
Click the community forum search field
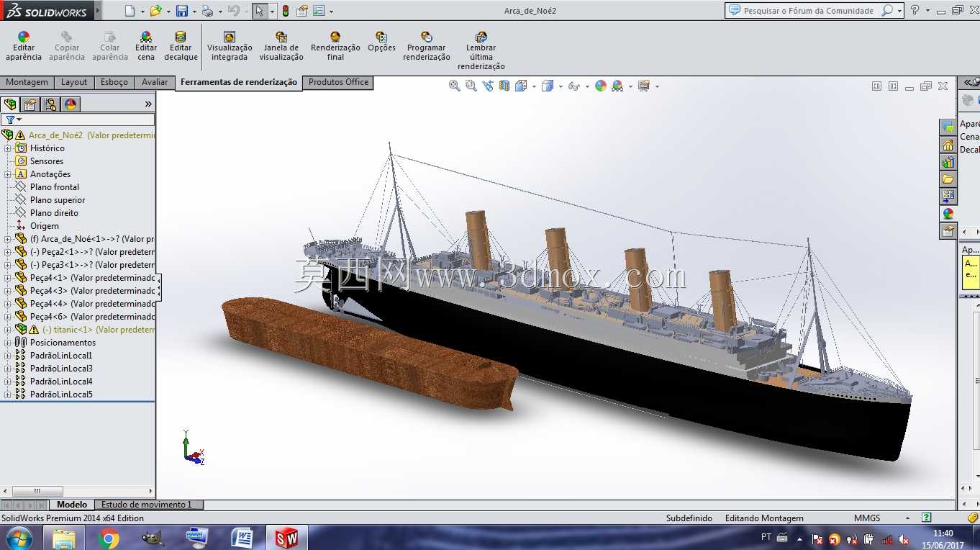[807, 11]
